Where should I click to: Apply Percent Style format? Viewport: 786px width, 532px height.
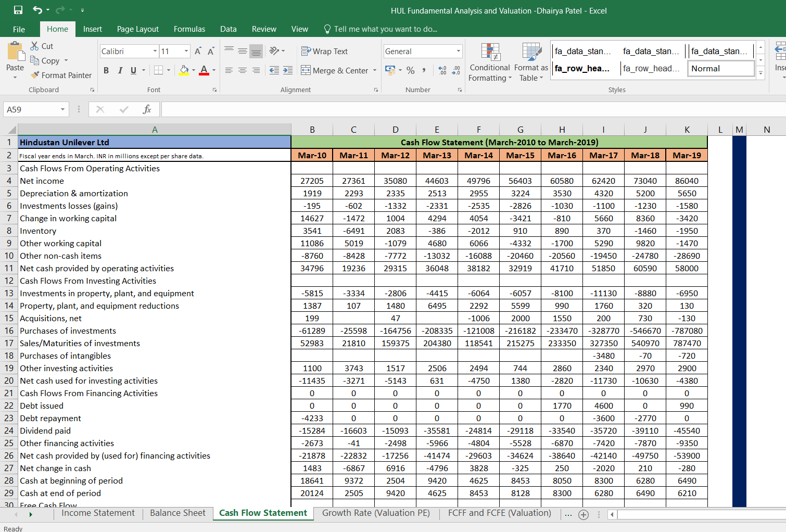[411, 70]
